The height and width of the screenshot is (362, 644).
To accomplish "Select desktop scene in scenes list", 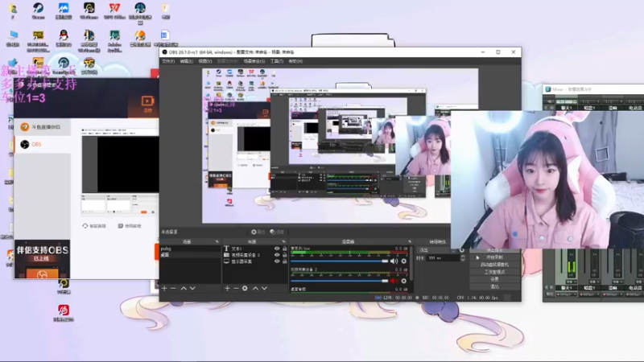I will (x=190, y=255).
